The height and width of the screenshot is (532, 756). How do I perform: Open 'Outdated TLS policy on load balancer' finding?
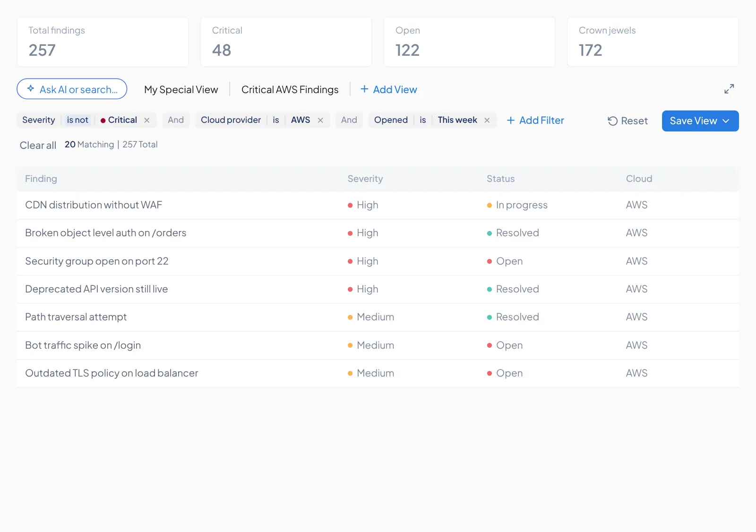coord(112,373)
